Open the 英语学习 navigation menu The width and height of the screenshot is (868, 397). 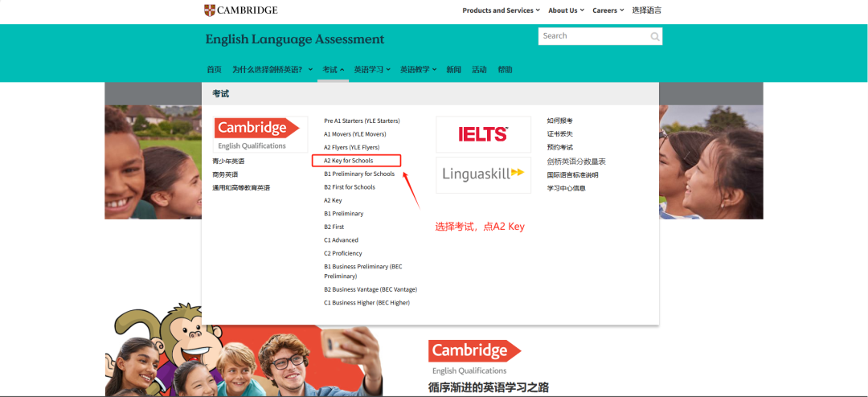point(372,70)
